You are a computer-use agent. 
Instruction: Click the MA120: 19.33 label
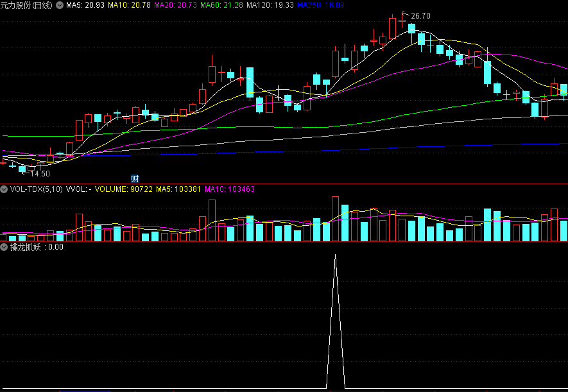tap(270, 5)
